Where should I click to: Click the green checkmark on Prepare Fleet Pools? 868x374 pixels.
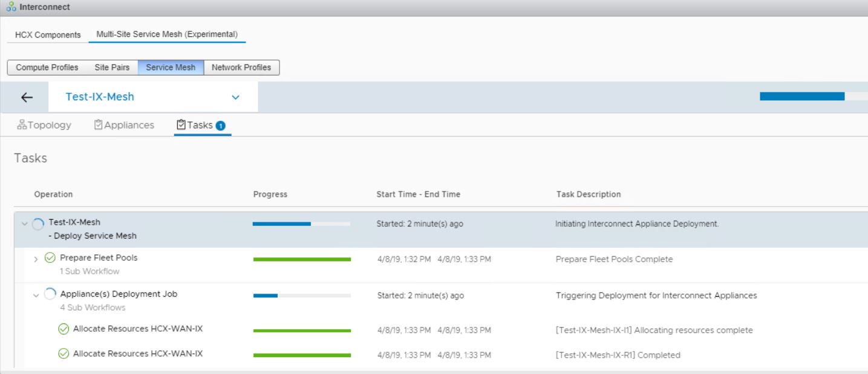click(50, 258)
